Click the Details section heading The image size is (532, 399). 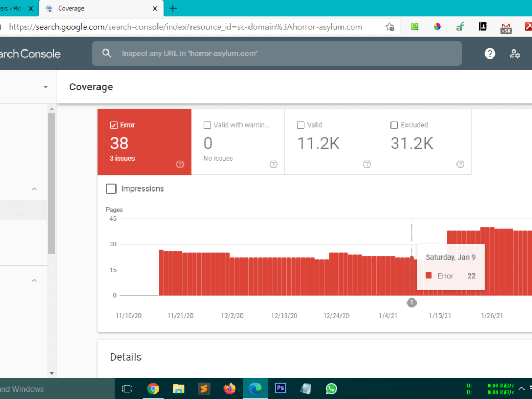coord(126,357)
